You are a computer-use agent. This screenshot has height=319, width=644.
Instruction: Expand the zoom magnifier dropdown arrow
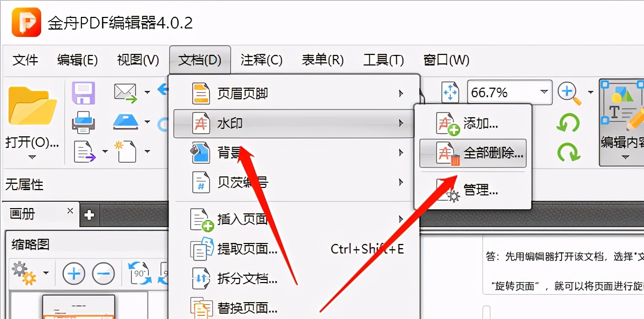coord(591,93)
